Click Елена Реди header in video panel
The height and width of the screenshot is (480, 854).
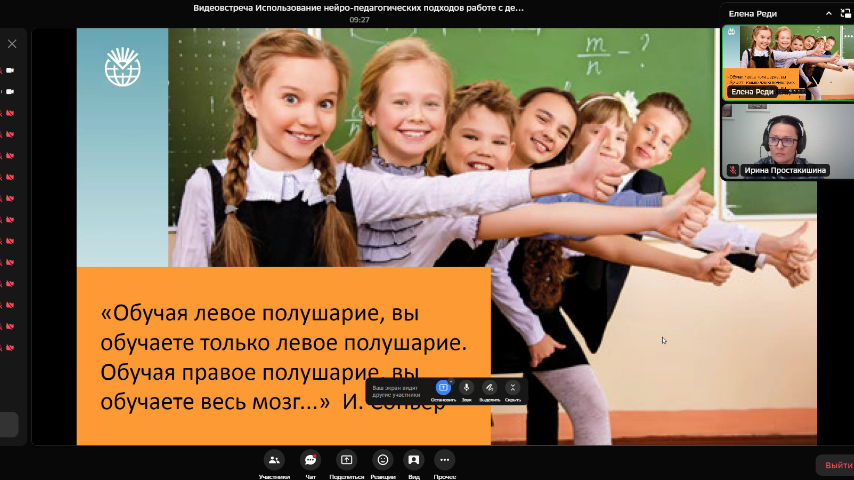(x=753, y=14)
